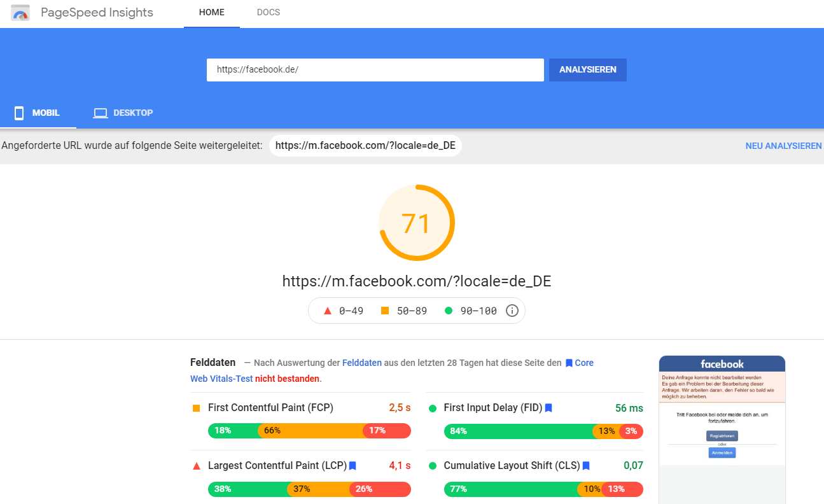The width and height of the screenshot is (824, 504).
Task: Click the performance score gauge showing 71
Action: 417,223
